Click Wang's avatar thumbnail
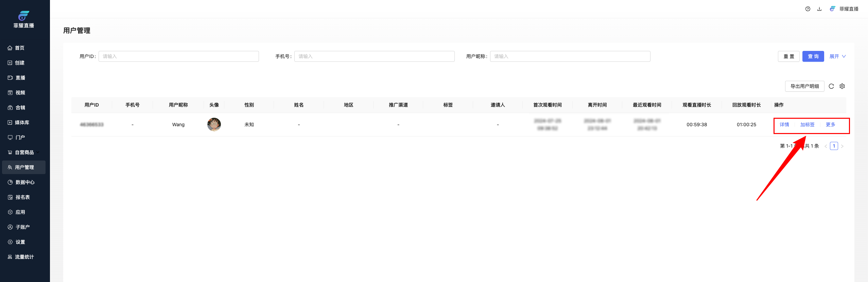 (214, 125)
